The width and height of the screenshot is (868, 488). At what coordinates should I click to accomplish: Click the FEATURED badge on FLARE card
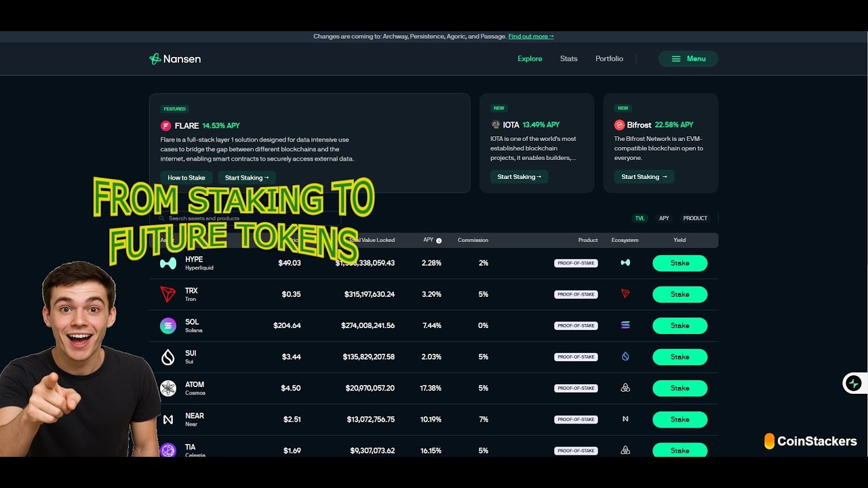175,108
